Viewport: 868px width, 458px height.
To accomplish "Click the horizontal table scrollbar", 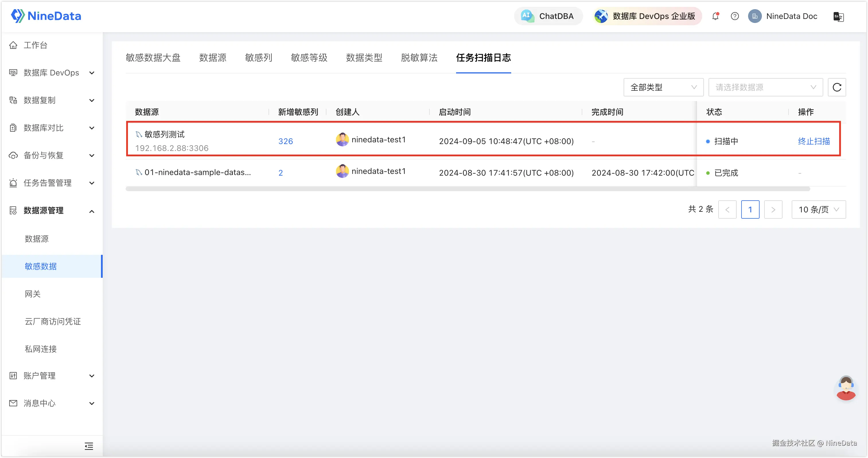I will [467, 189].
